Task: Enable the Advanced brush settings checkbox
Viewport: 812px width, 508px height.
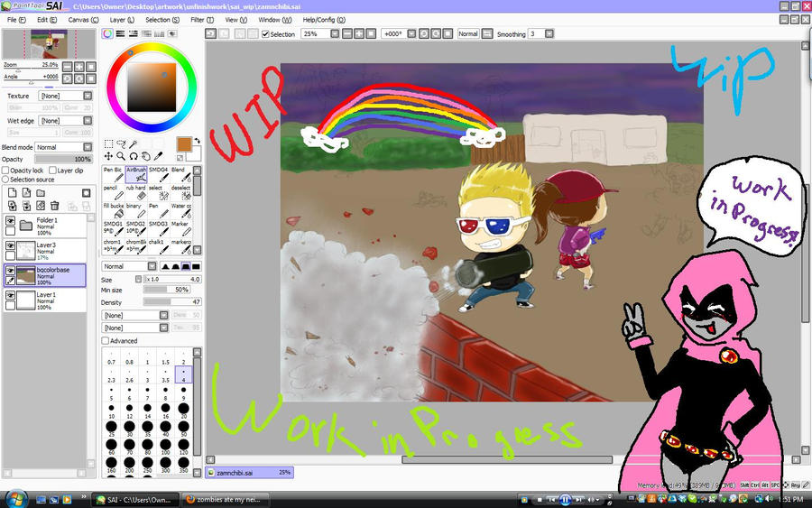Action: (106, 341)
